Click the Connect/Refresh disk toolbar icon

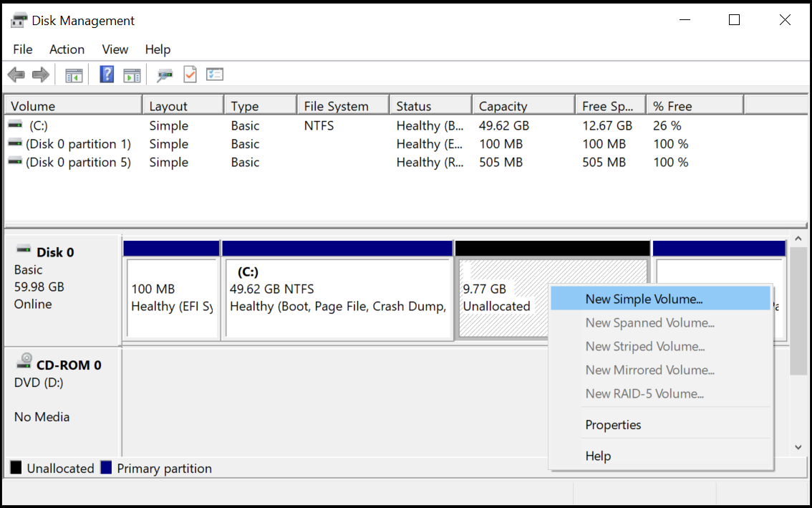[165, 76]
